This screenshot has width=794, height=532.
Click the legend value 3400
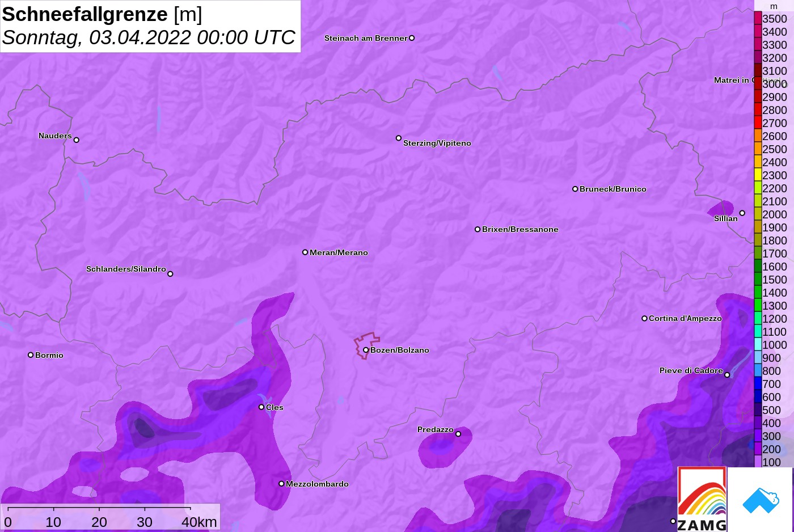pos(775,32)
